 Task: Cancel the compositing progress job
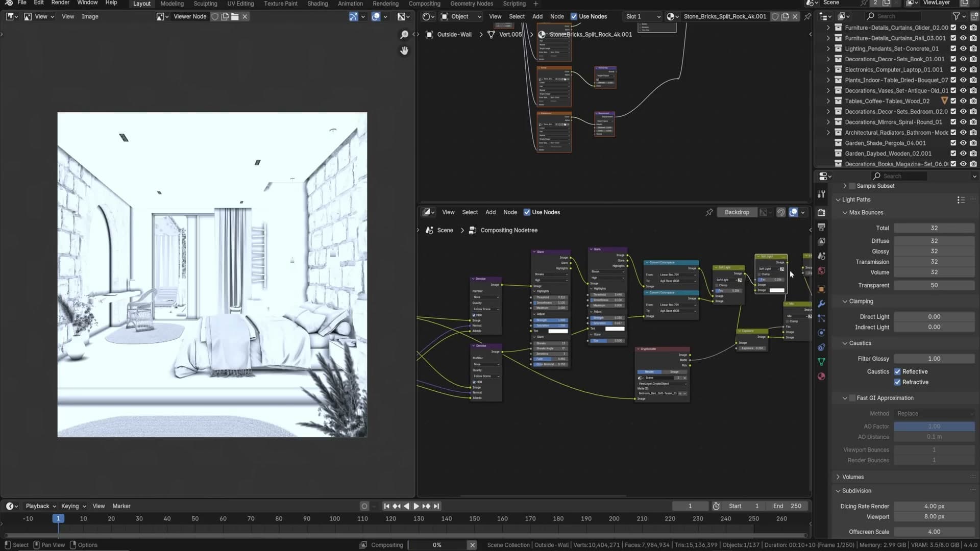473,545
